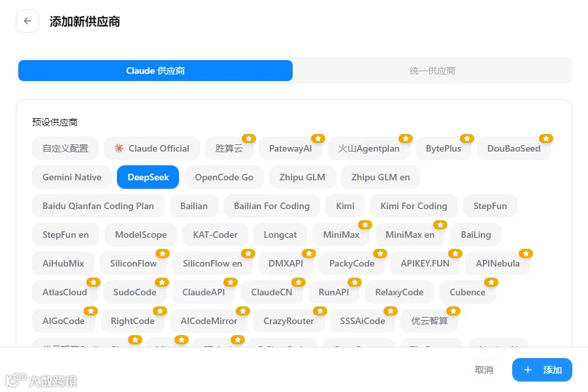Click the star badge on APINebula

click(526, 253)
